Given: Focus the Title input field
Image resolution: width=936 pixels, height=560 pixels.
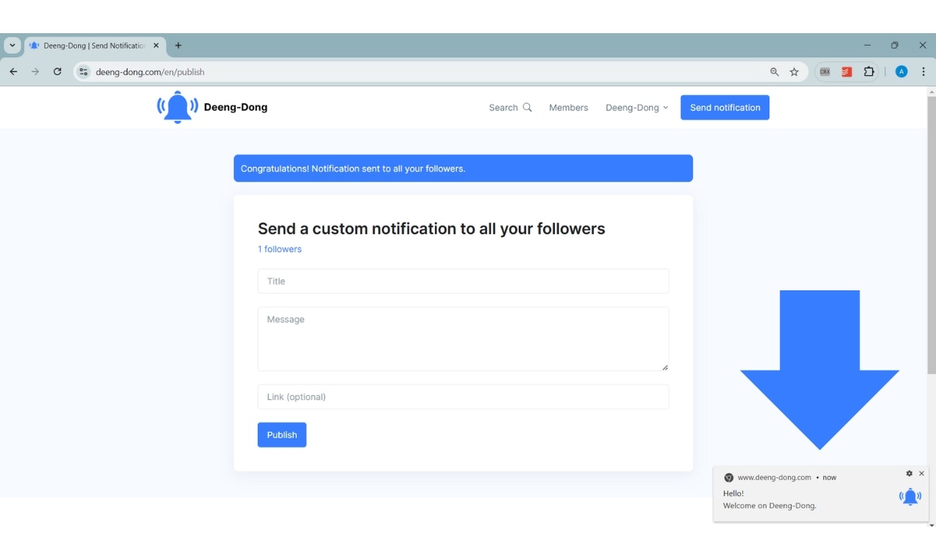Looking at the screenshot, I should [x=463, y=281].
